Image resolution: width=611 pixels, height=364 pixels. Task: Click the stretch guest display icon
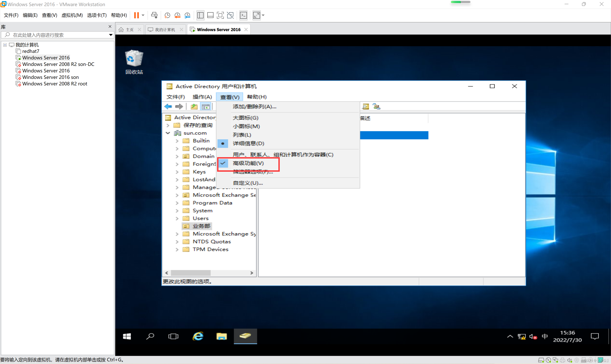click(256, 15)
